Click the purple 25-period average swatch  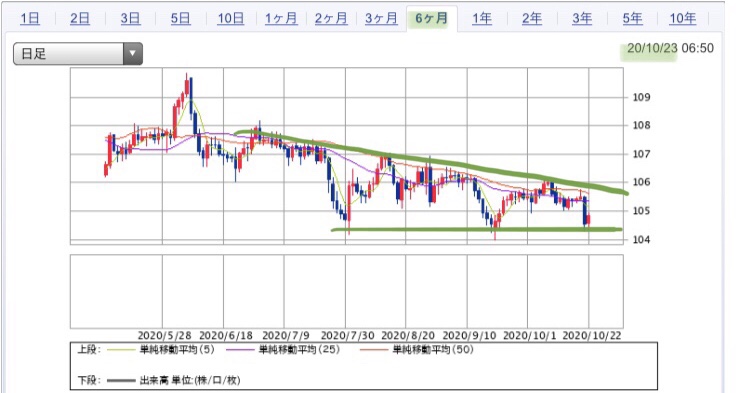pos(240,350)
